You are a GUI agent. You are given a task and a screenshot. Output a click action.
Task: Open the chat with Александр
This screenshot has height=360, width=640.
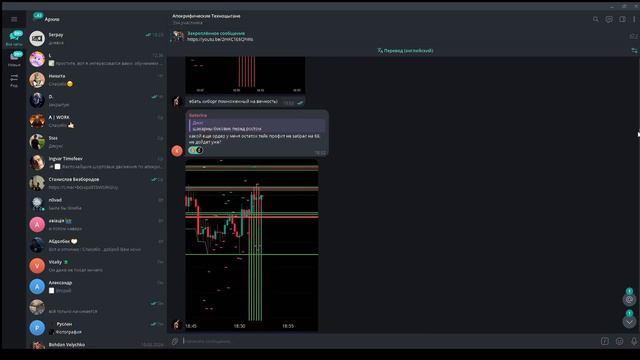tap(97, 287)
